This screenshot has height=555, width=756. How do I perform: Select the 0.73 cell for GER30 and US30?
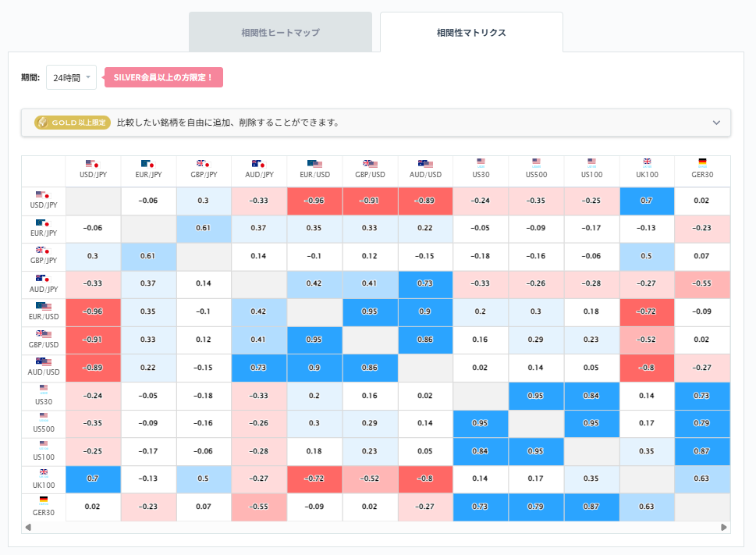[x=481, y=507]
